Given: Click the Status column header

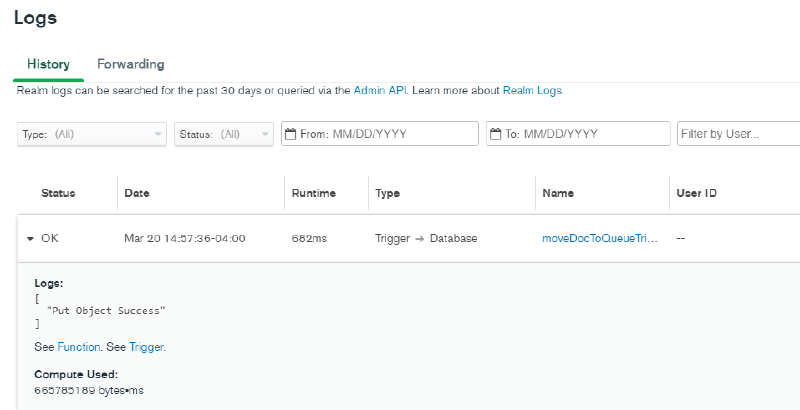Looking at the screenshot, I should coord(58,193).
